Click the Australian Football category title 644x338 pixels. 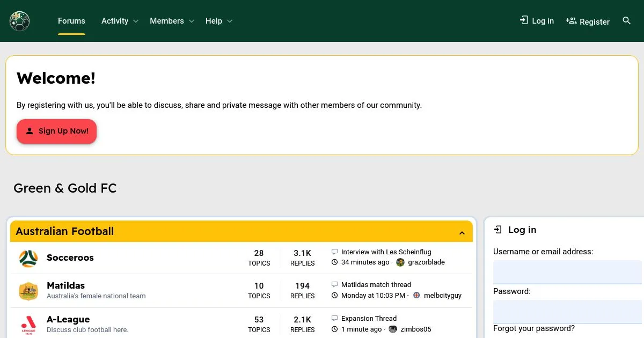[x=65, y=231]
